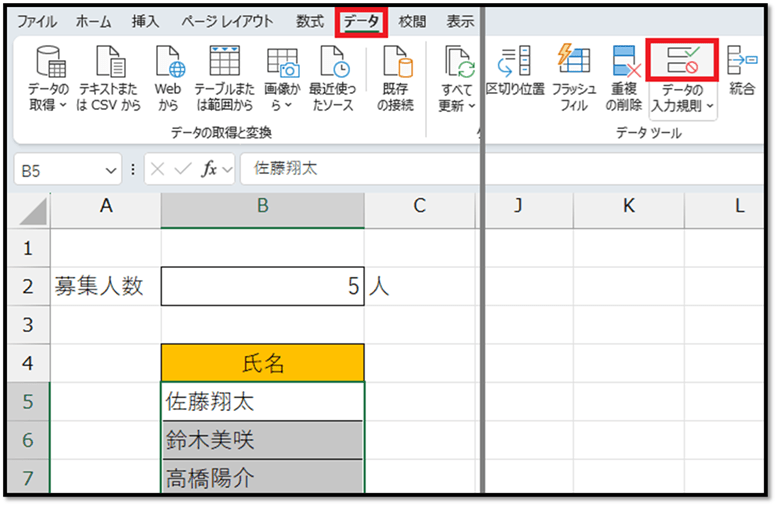Open the ファイル (File) menu
This screenshot has height=505, width=776.
click(x=37, y=21)
